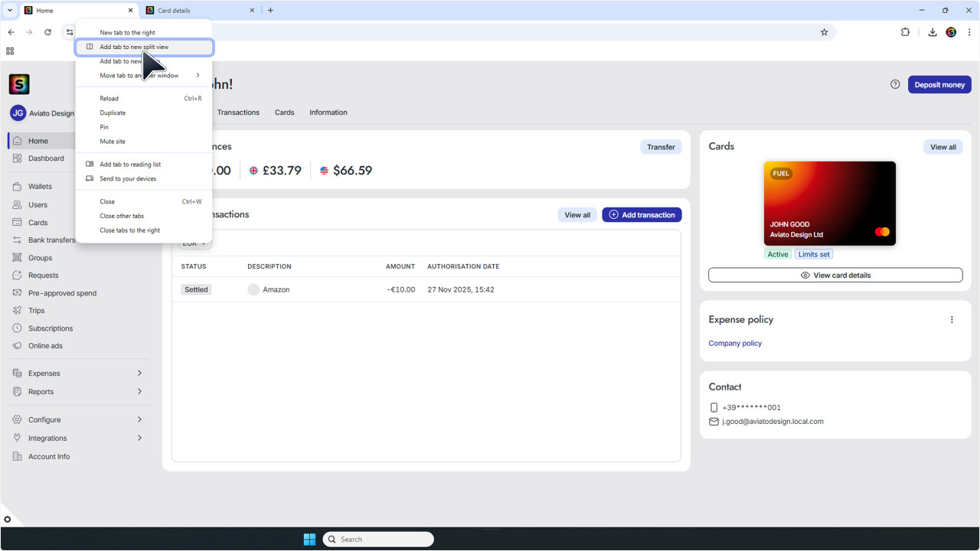Click View all in Cards panel

pos(943,147)
